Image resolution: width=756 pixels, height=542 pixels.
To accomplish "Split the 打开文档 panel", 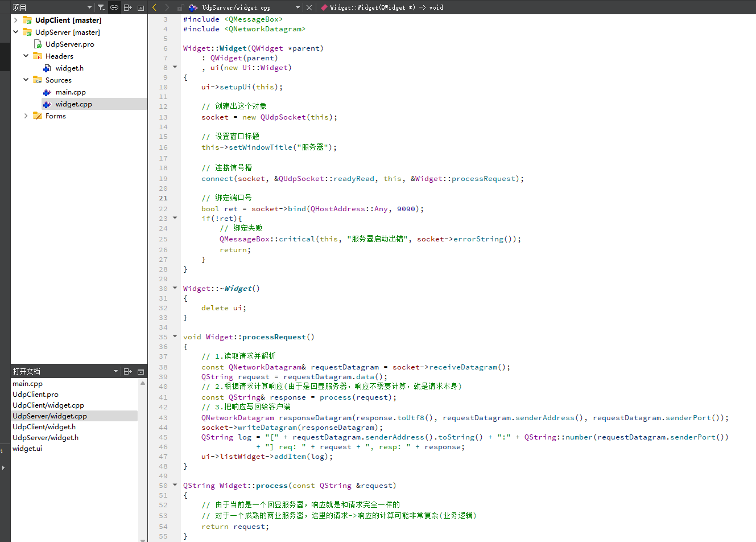I will [x=127, y=371].
